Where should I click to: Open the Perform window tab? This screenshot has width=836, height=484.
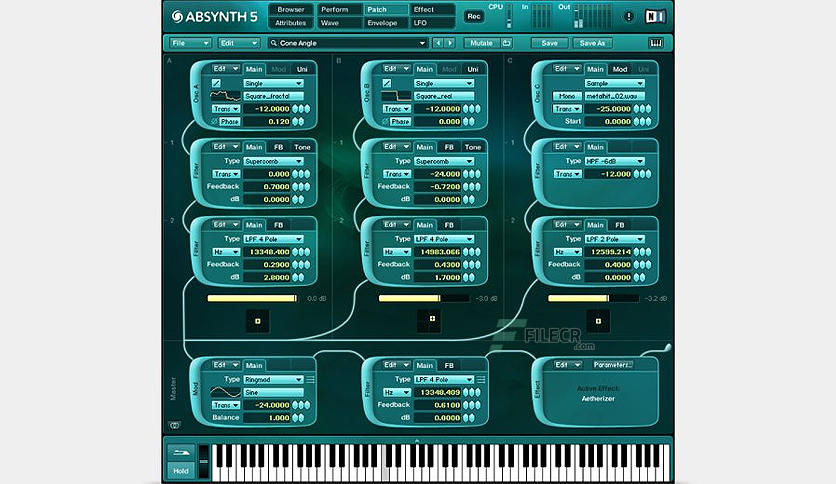tap(339, 10)
